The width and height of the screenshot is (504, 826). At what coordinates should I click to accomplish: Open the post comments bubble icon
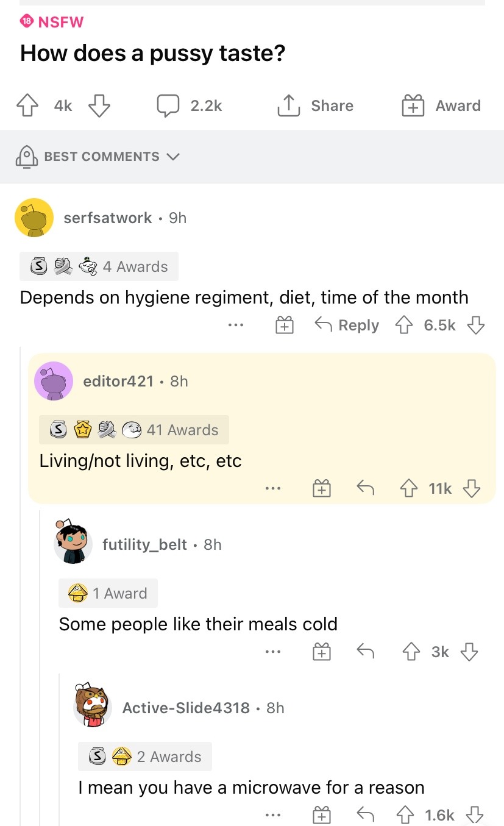(167, 106)
